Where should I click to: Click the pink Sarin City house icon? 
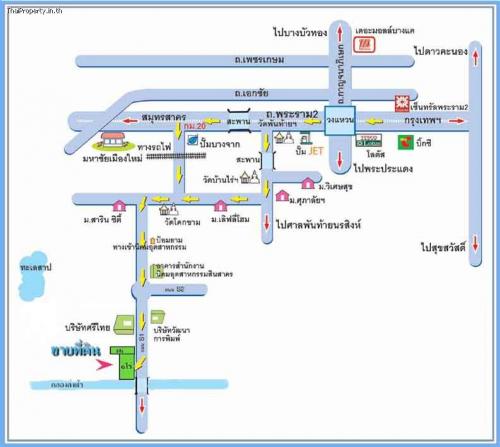pos(119,205)
